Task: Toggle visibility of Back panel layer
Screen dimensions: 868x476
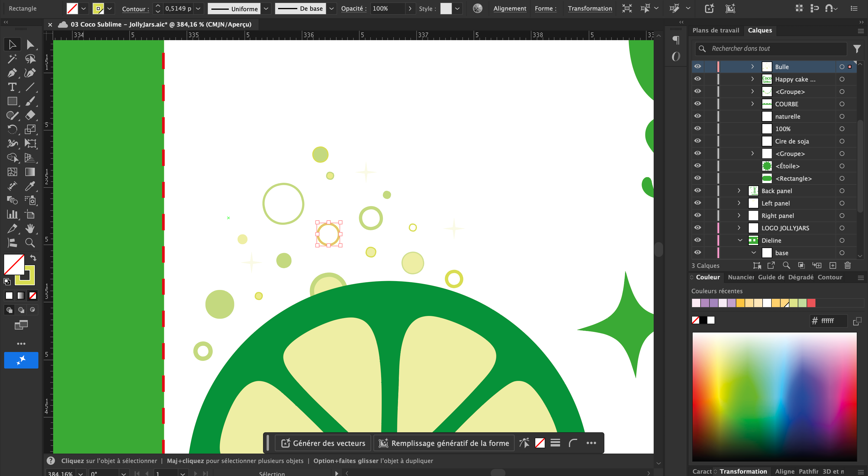Action: click(697, 191)
